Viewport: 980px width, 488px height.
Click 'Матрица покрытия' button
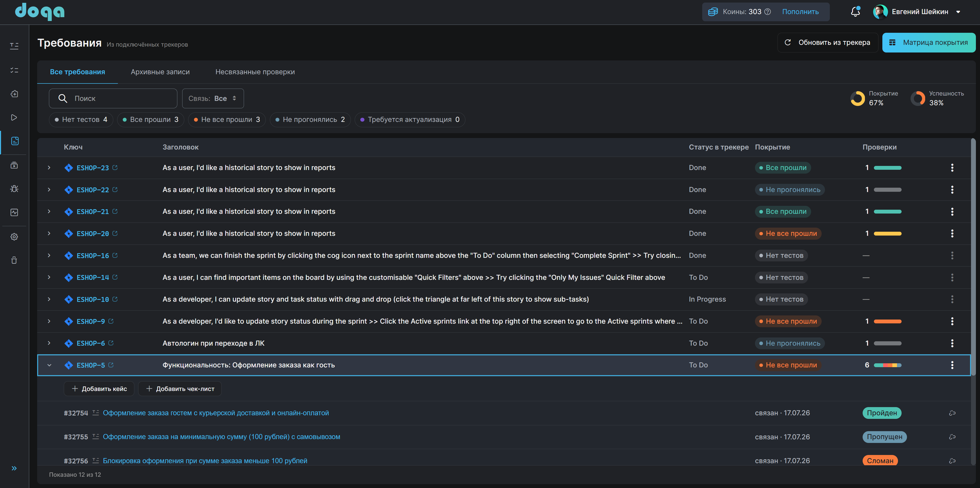tap(929, 43)
